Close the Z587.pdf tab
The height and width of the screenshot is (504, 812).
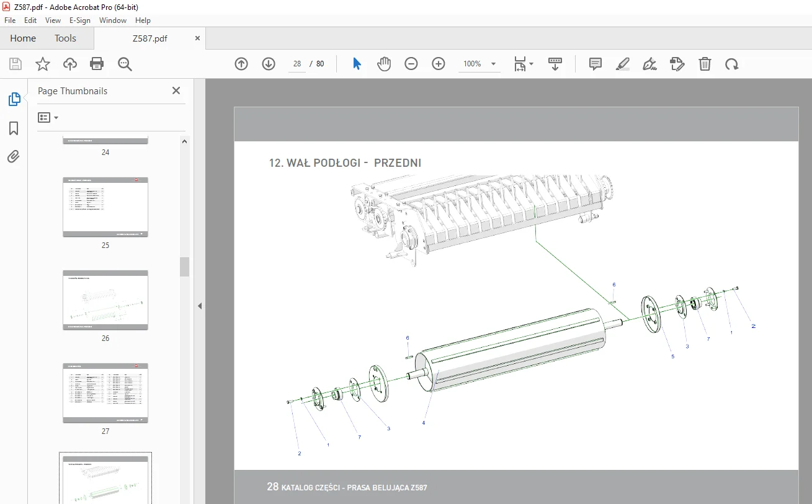[x=198, y=38]
